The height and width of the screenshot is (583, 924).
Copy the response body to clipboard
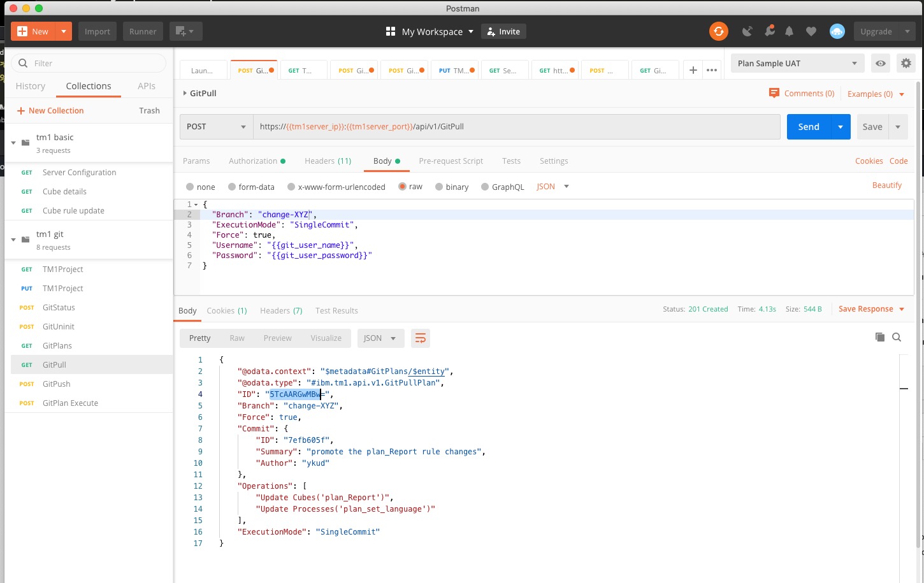880,337
